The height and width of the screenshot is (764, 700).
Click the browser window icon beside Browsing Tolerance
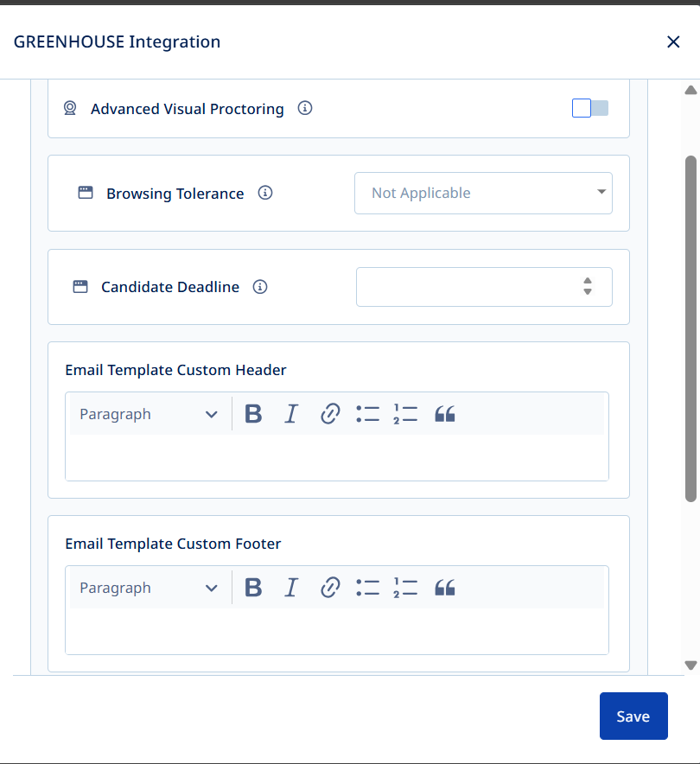(86, 193)
